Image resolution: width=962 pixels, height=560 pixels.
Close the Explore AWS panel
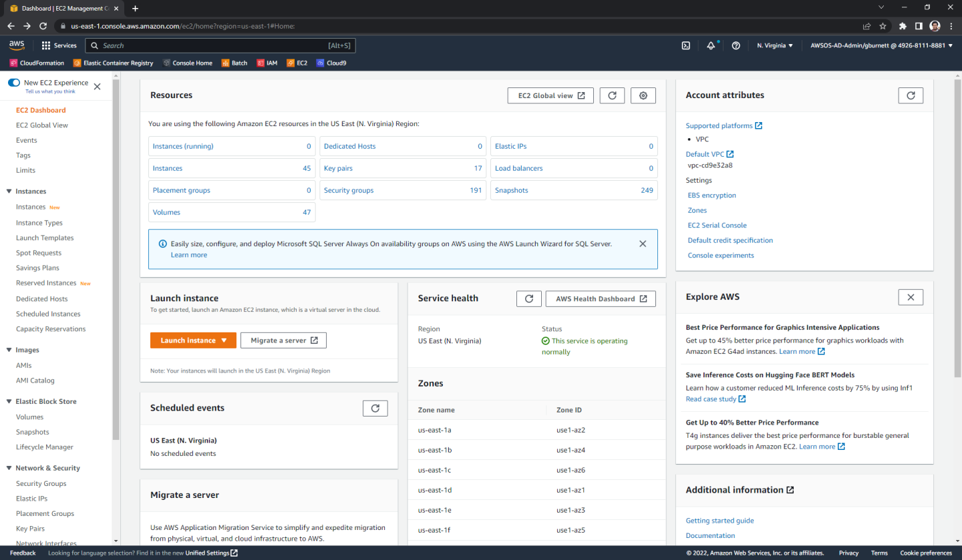point(910,297)
